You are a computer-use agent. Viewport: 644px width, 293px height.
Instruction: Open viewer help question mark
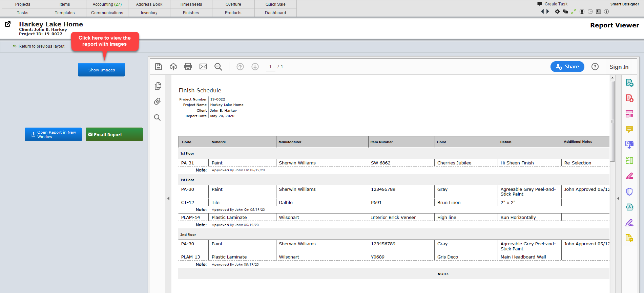coord(595,67)
